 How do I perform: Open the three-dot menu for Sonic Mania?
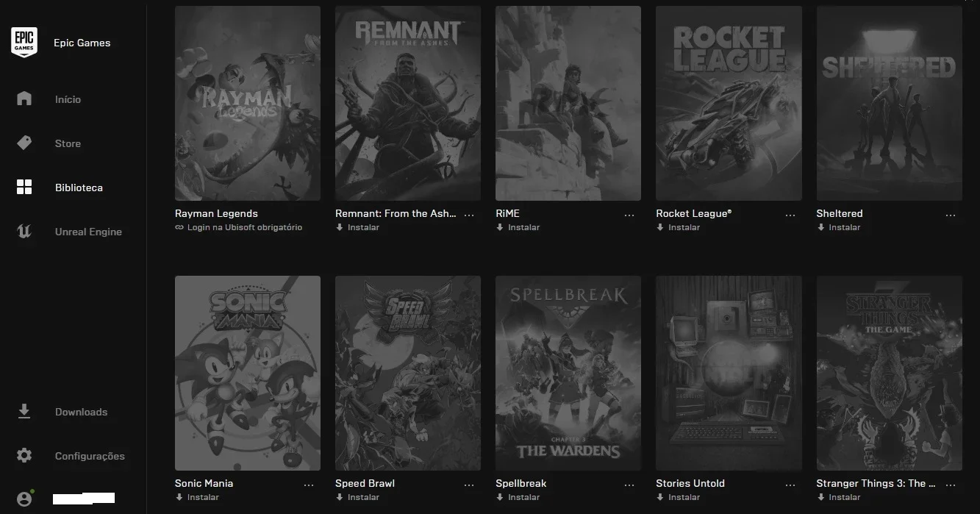coord(309,485)
